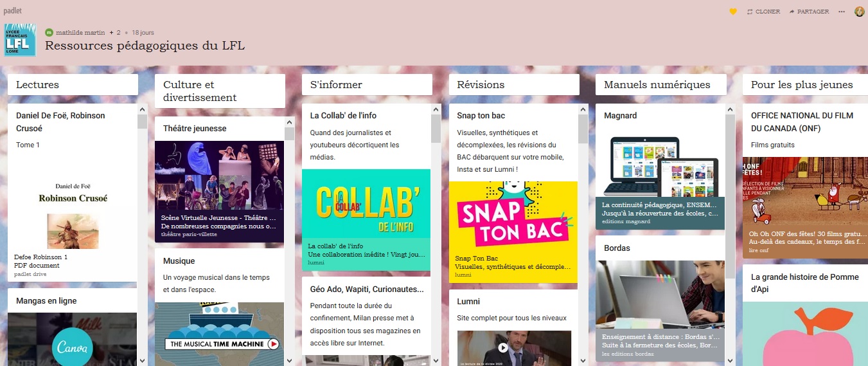Open the editions magnard laptop thumbnail

pos(660,178)
